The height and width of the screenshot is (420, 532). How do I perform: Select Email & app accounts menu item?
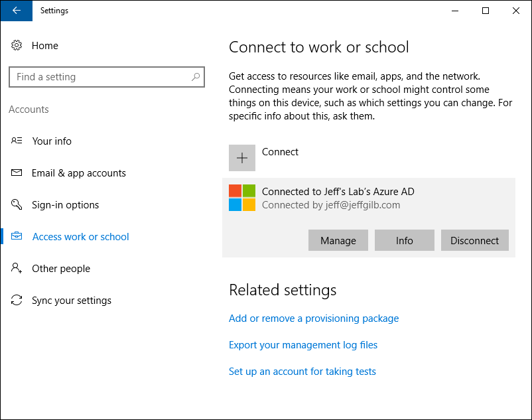79,173
